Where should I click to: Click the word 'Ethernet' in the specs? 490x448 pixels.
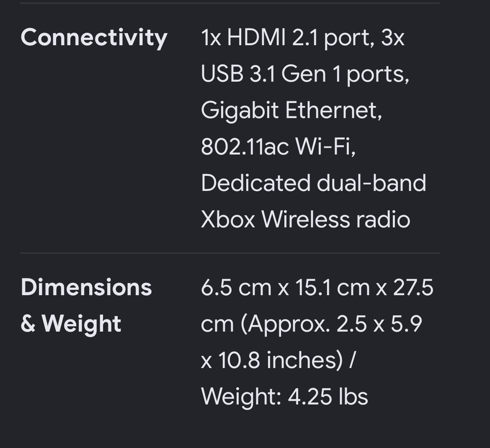point(333,111)
